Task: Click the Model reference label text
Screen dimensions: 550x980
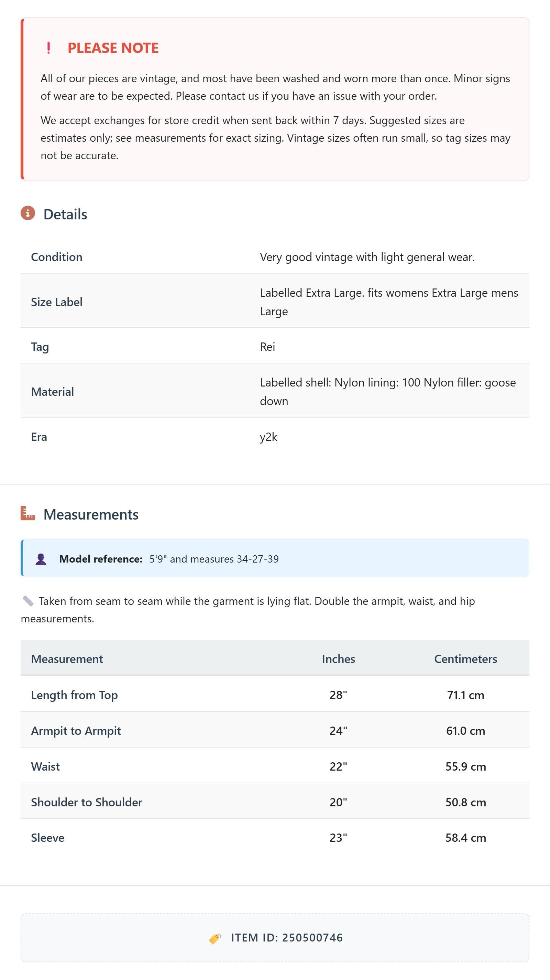Action: click(101, 559)
